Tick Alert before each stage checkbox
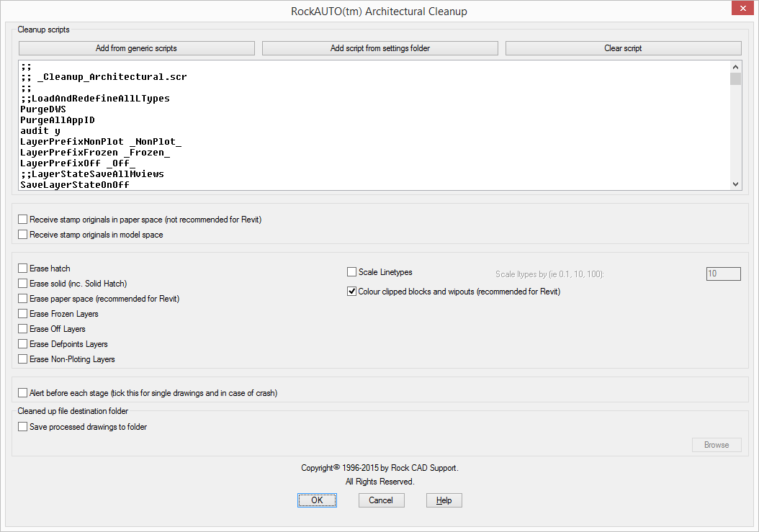The width and height of the screenshot is (759, 532). (23, 392)
